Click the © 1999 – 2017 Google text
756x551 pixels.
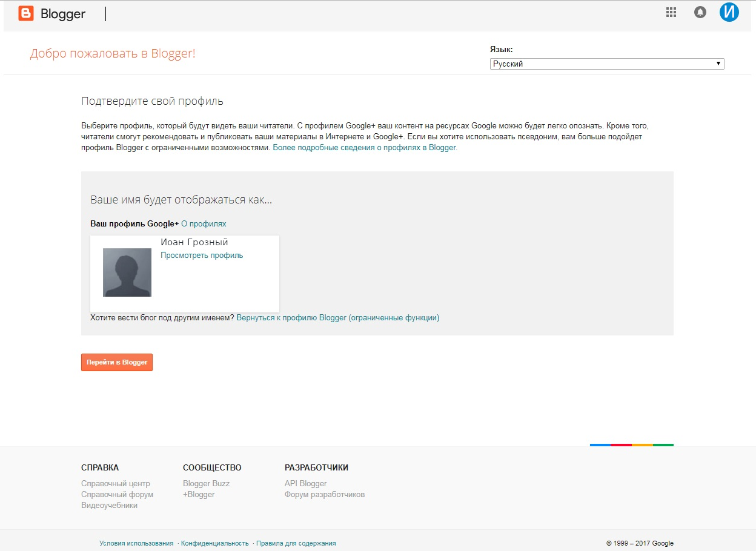[640, 544]
